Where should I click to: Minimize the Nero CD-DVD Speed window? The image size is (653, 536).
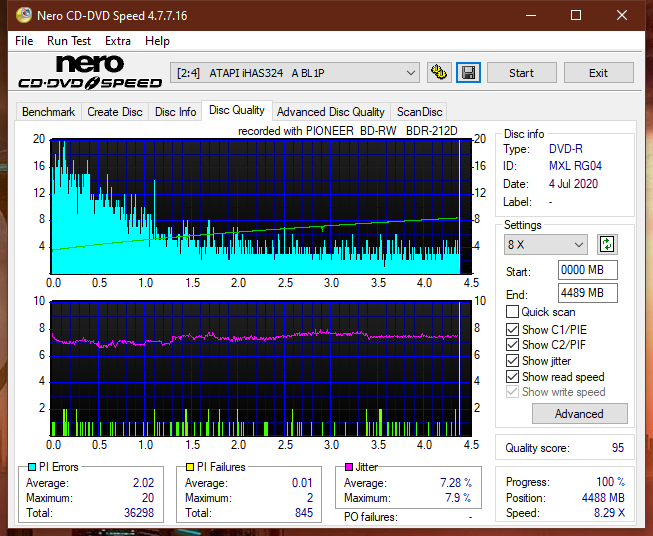point(531,15)
